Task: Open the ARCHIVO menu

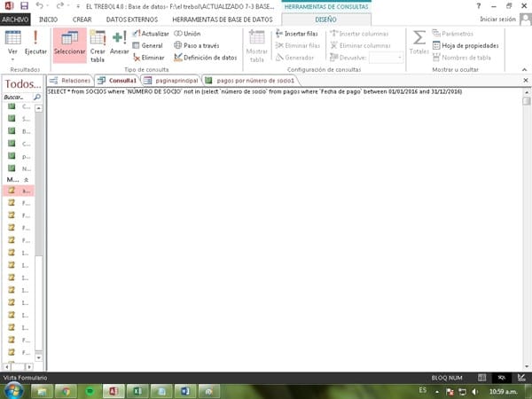Action: [15, 20]
